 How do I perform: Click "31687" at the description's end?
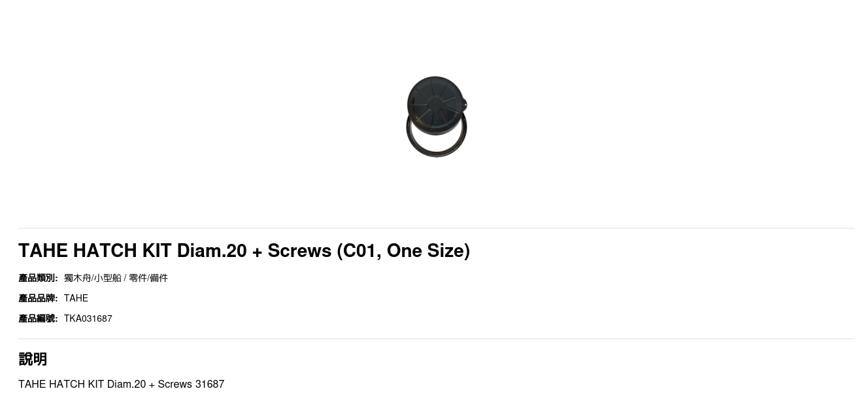coord(210,384)
